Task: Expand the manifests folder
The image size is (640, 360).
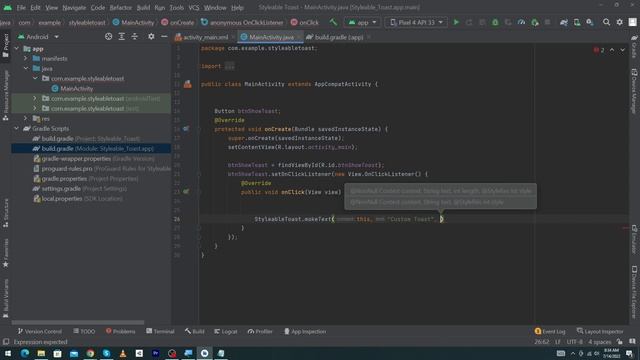Action: click(x=26, y=58)
